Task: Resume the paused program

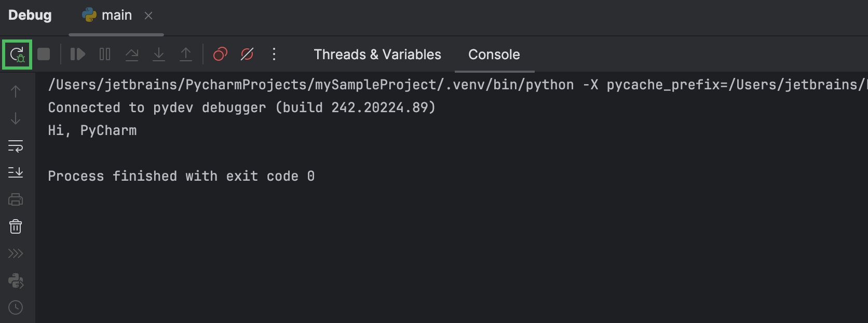Action: [77, 54]
